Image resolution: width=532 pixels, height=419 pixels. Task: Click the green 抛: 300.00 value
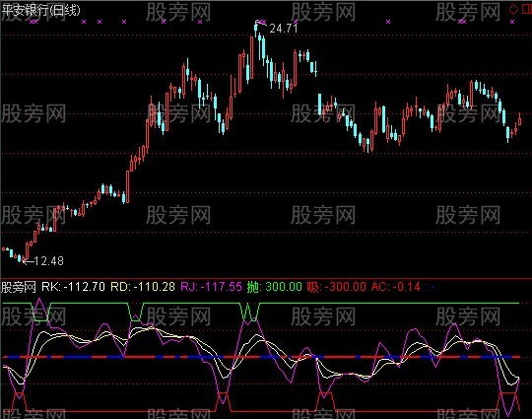point(275,287)
